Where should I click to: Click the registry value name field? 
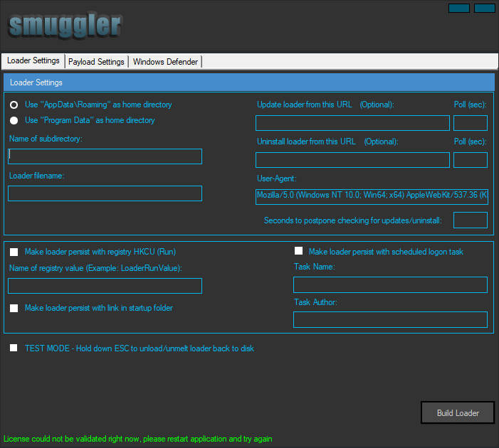tap(105, 286)
